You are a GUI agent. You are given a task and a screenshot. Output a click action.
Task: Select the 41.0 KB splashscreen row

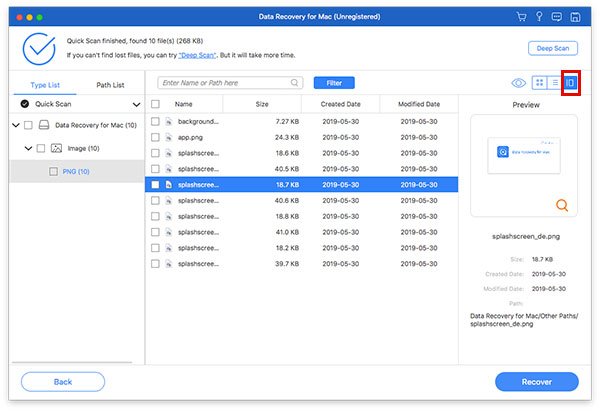[302, 232]
